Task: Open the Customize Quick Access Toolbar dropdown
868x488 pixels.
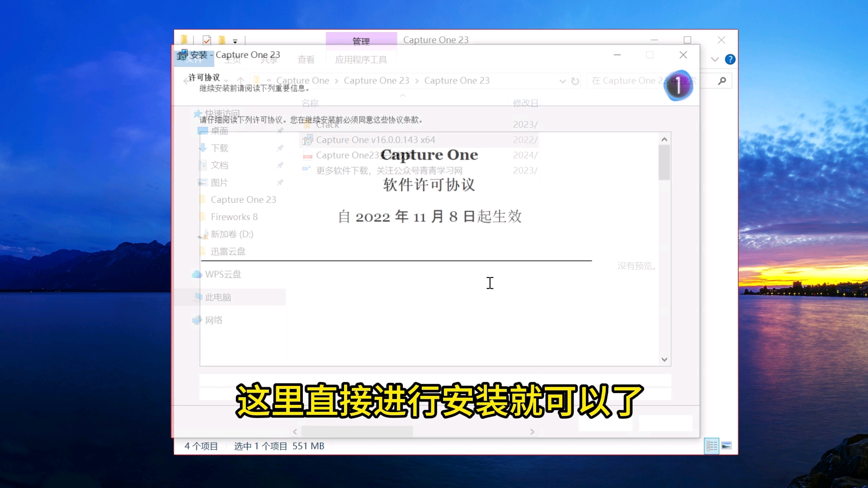Action: (x=235, y=41)
